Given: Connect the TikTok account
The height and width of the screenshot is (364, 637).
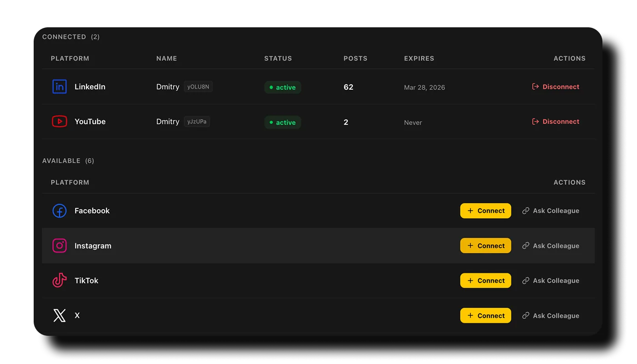Looking at the screenshot, I should point(485,281).
